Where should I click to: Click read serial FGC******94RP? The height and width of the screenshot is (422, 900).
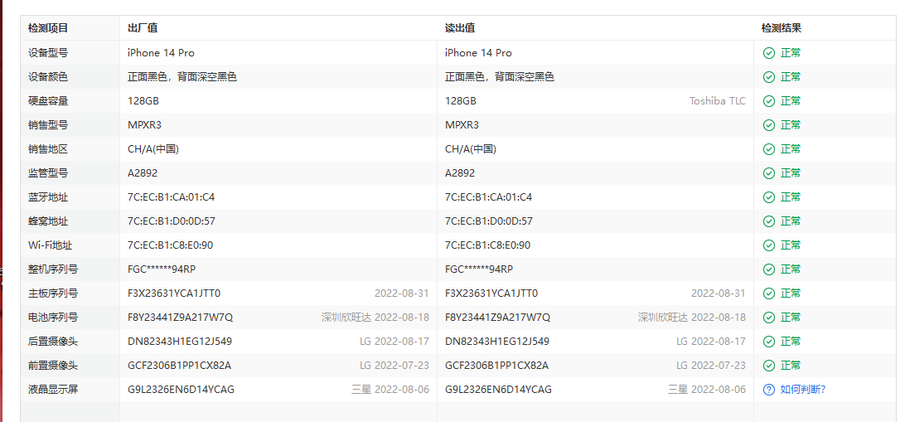479,269
